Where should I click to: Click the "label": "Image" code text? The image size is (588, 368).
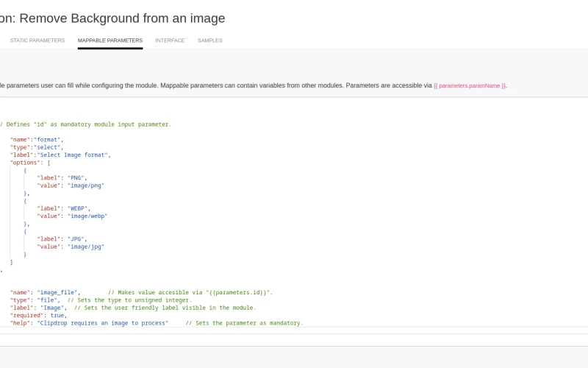pos(38,308)
